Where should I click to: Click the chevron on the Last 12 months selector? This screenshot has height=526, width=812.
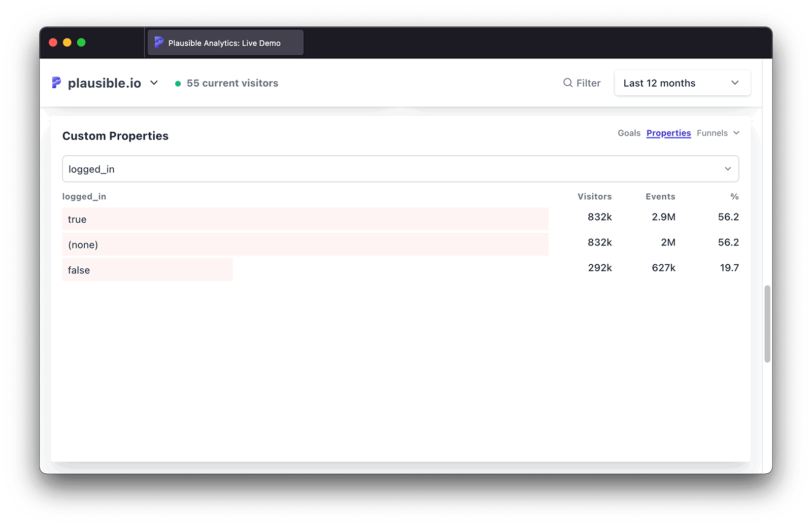tap(735, 83)
